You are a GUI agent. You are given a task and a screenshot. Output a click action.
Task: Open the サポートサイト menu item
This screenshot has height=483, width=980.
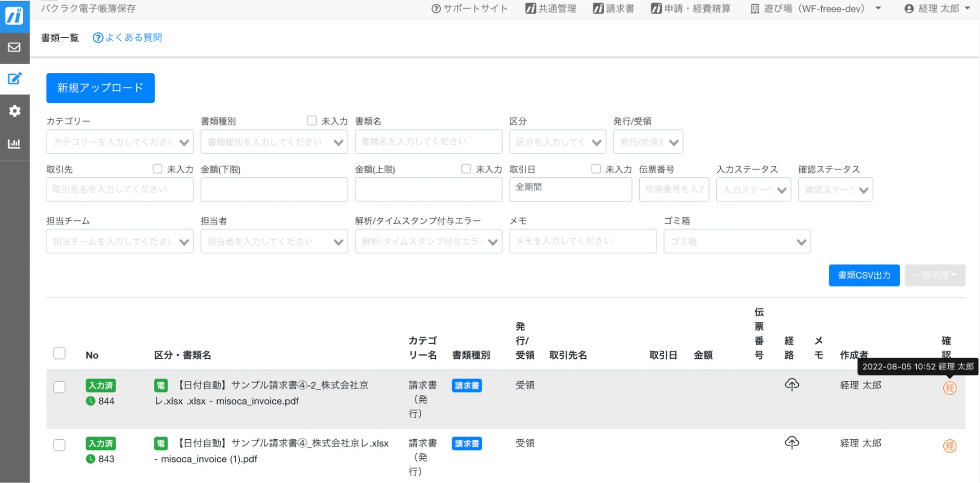(469, 9)
